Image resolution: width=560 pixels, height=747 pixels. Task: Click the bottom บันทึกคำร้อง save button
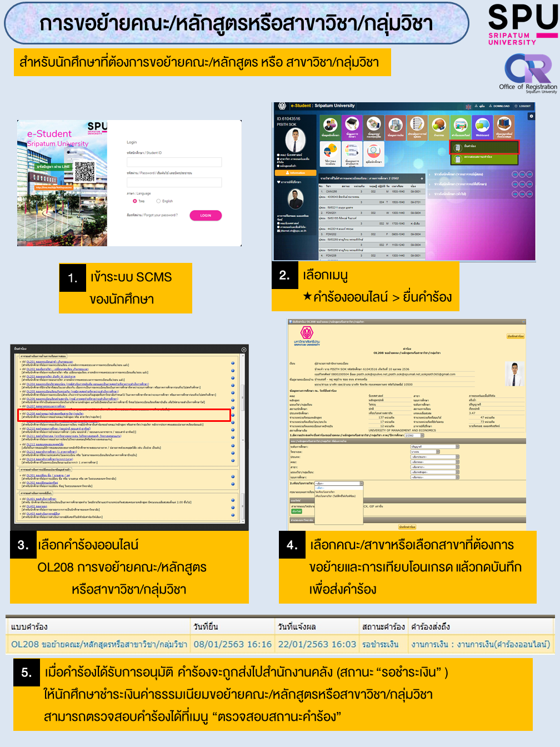tap(407, 527)
